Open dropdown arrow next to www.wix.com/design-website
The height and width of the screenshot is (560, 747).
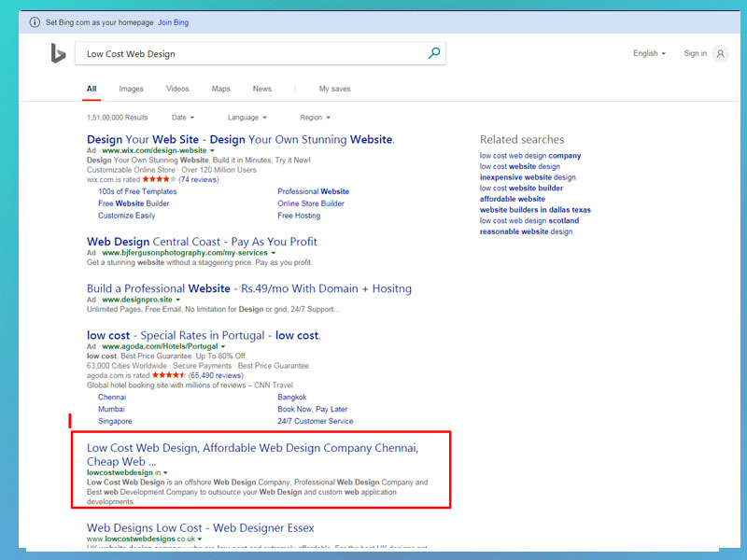click(213, 150)
